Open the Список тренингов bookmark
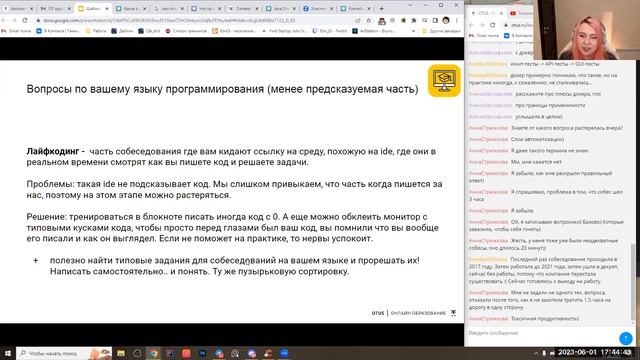Image resolution: width=640 pixels, height=360 pixels. [x=186, y=31]
